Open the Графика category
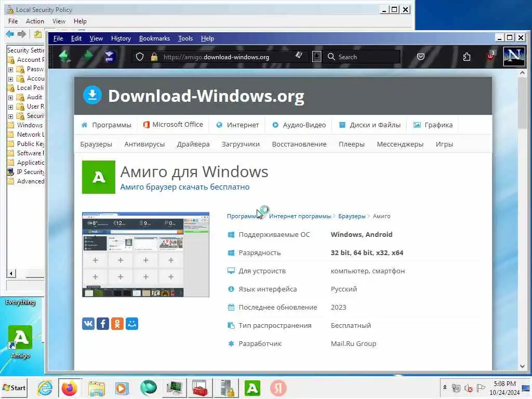The image size is (532, 399). point(433,125)
